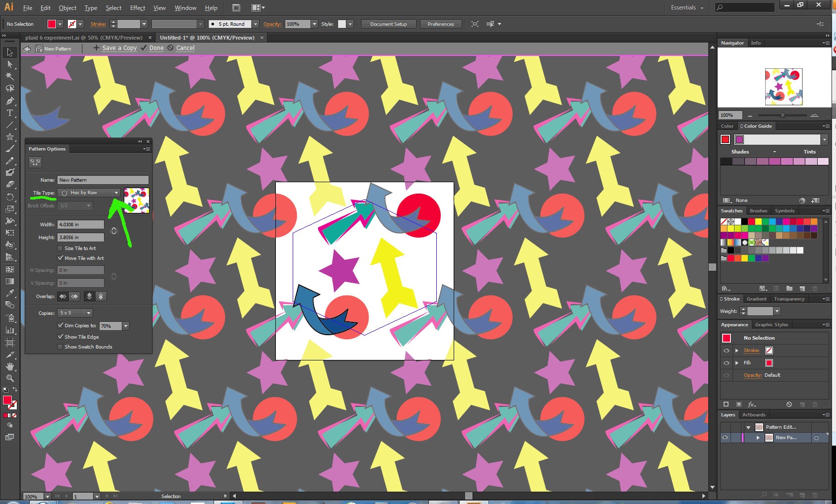Select the Direct Selection tool
This screenshot has height=504, width=836.
pyautogui.click(x=9, y=64)
